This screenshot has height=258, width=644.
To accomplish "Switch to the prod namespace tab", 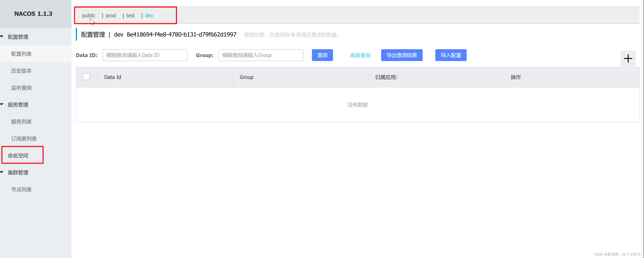I will coord(111,15).
